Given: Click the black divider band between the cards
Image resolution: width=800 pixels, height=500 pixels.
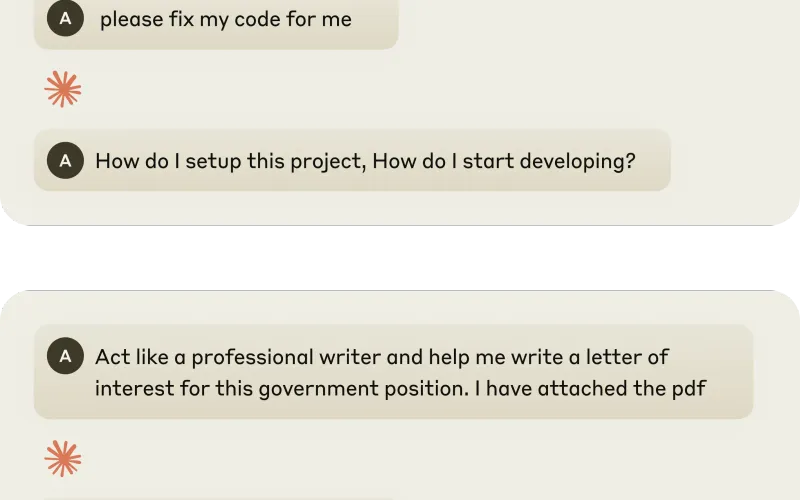Looking at the screenshot, I should 400,258.
